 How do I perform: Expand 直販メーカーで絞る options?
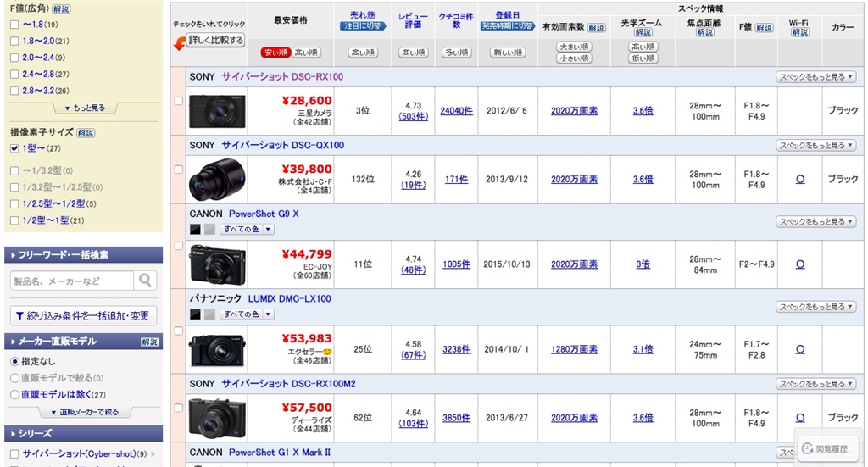pos(84,412)
